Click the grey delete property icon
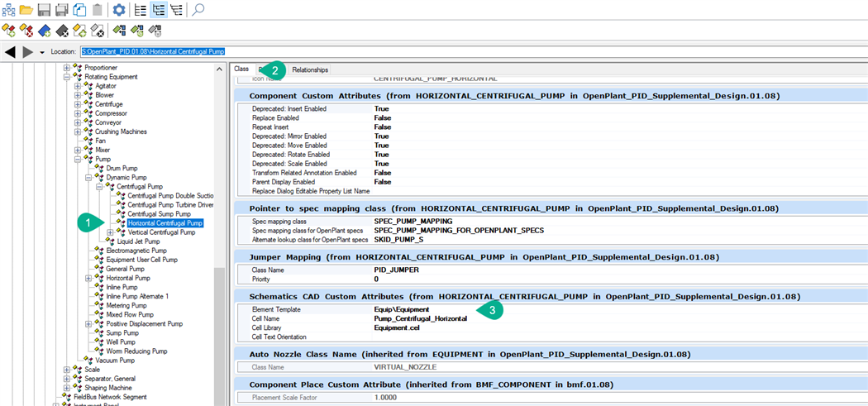The height and width of the screenshot is (406, 868). (62, 30)
